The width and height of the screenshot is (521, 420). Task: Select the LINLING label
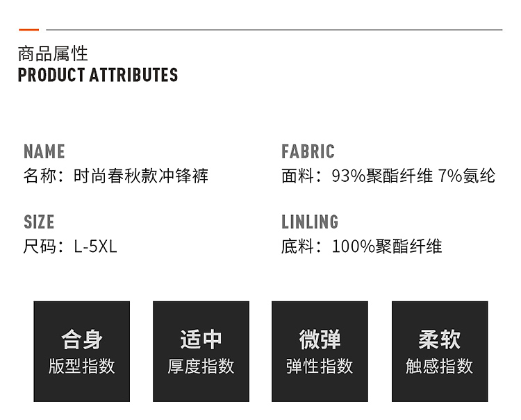tap(310, 222)
